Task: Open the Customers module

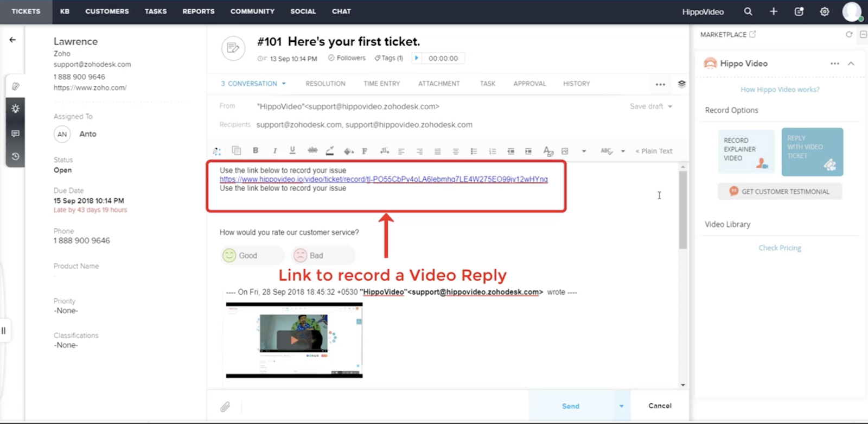Action: pos(107,11)
